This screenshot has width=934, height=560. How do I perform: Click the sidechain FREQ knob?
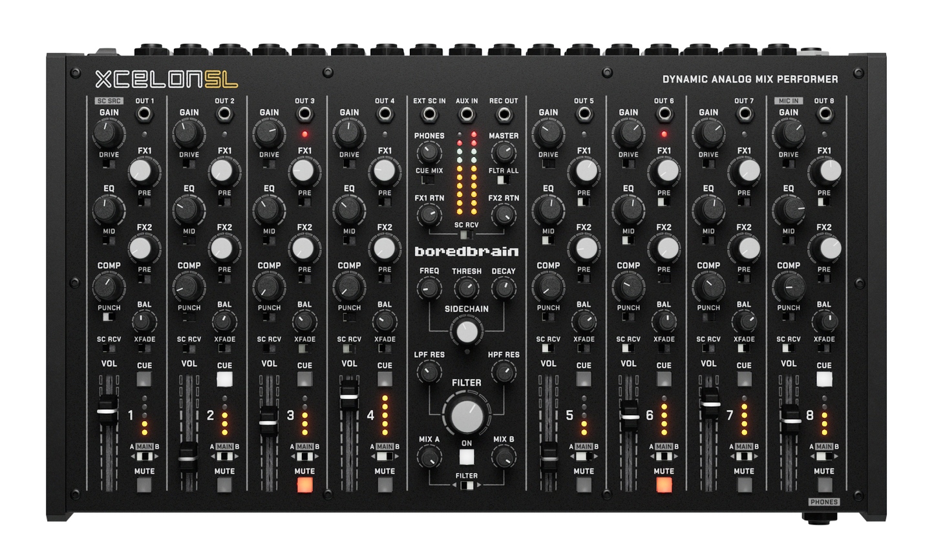point(429,288)
